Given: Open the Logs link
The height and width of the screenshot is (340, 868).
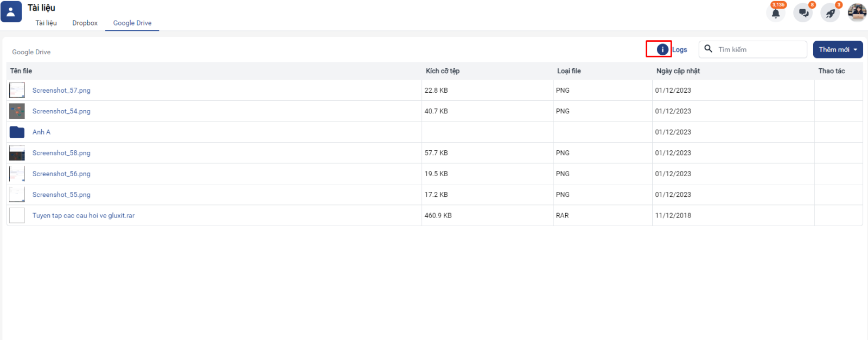Looking at the screenshot, I should click(680, 49).
